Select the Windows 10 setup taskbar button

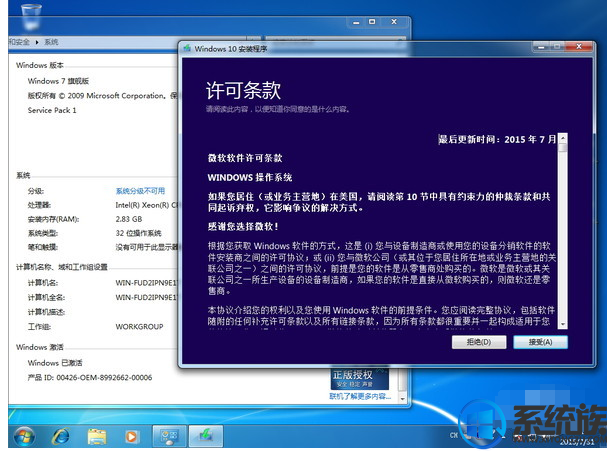[x=206, y=436]
